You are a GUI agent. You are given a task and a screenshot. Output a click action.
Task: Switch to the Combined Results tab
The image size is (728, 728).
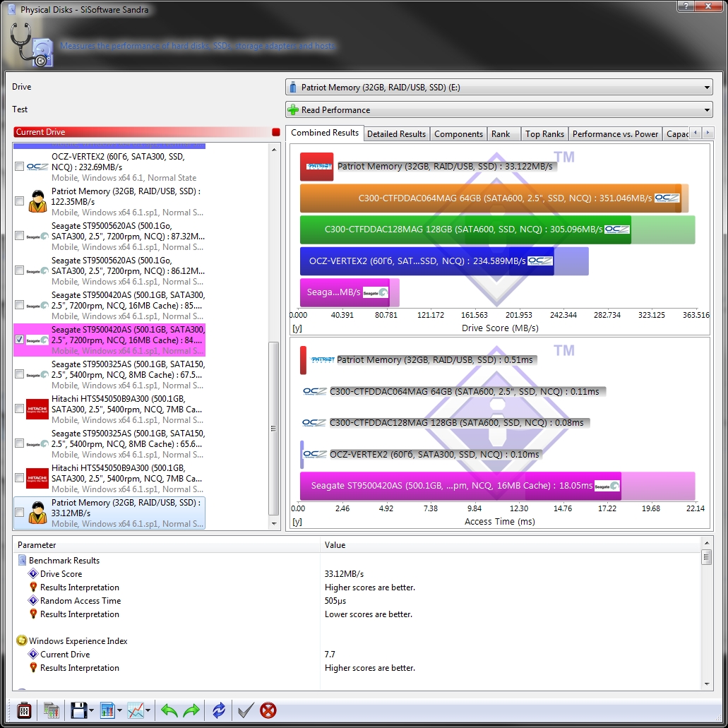coord(325,133)
